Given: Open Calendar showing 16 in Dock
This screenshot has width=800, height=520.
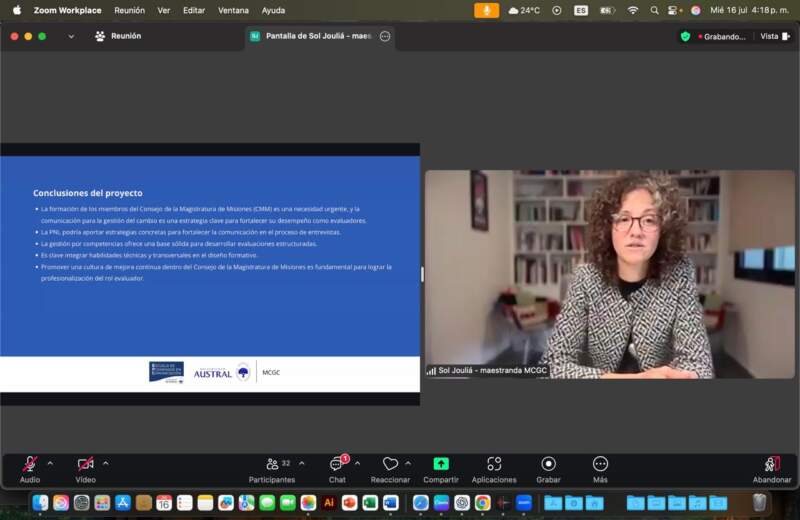Looking at the screenshot, I should pos(164,503).
